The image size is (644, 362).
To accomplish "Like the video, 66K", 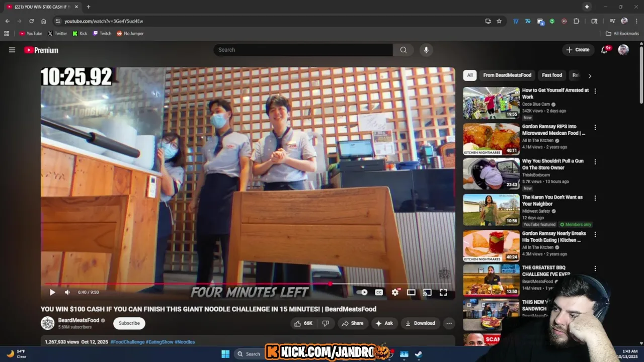I will click(303, 323).
